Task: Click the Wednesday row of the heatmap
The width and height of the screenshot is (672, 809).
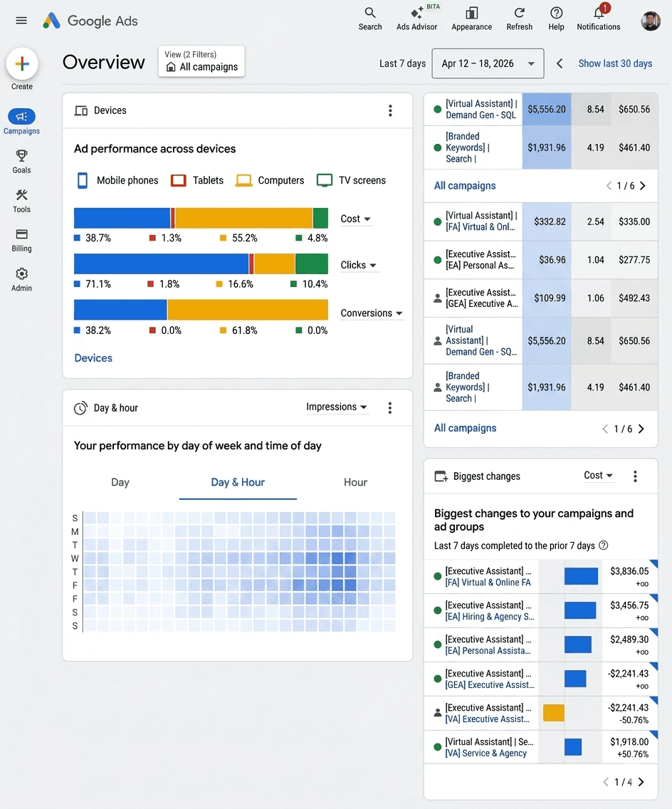Action: 239,558
